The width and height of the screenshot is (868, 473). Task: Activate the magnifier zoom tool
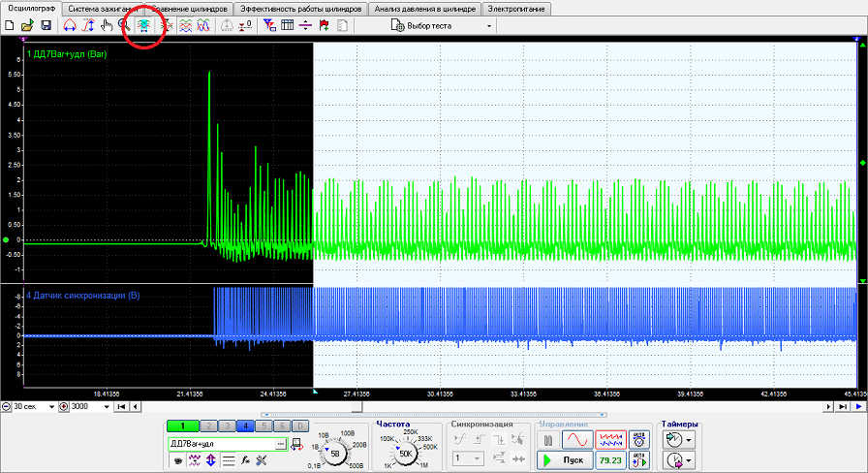[x=124, y=25]
